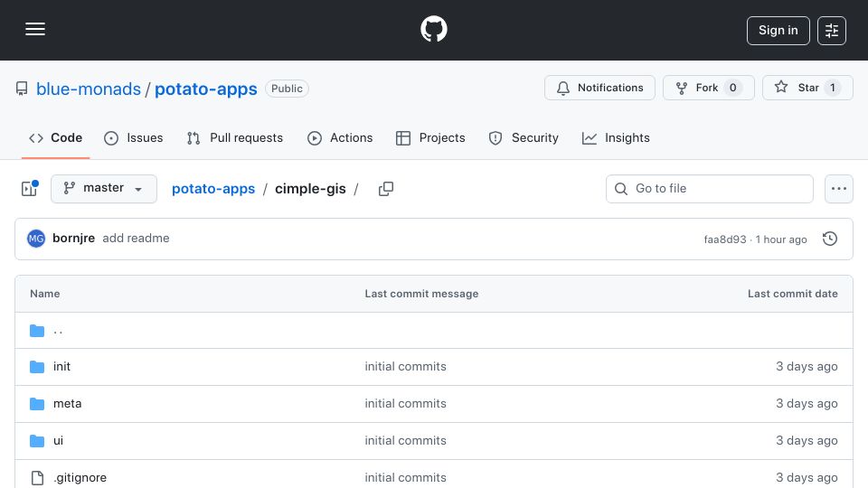The height and width of the screenshot is (488, 868).
Task: Click the repository book icon beside blue-monads
Action: (22, 89)
